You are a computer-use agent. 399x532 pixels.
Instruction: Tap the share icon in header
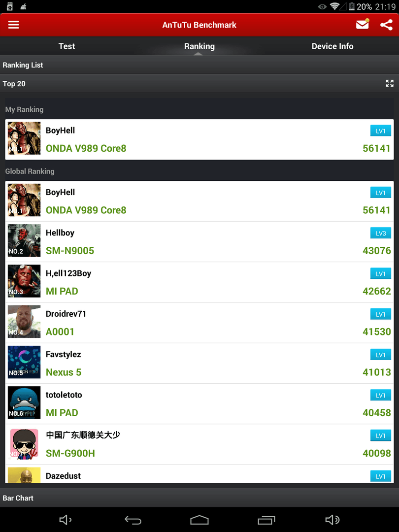[x=386, y=25]
